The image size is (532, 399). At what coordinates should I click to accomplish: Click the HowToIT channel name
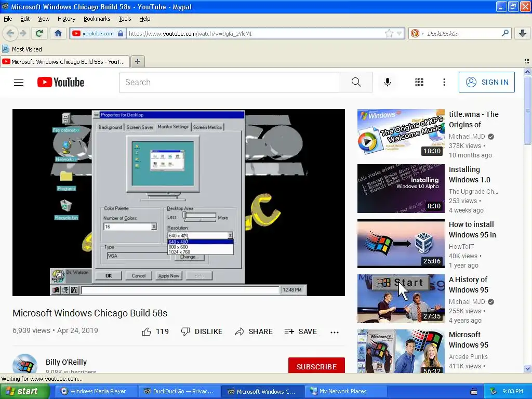click(x=461, y=247)
